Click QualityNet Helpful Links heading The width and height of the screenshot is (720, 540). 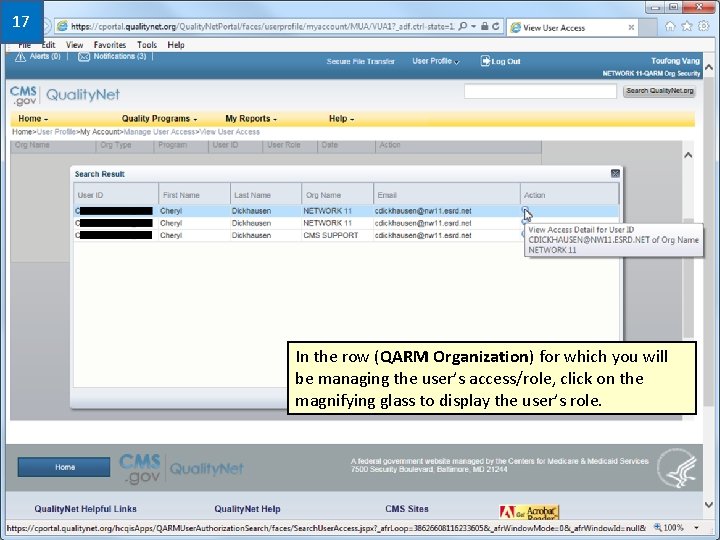85,509
